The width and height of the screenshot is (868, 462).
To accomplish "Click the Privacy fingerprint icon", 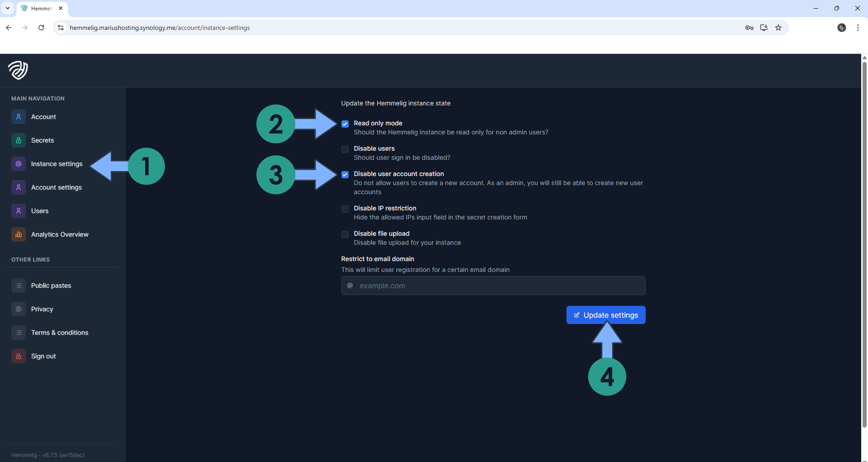I will [19, 309].
